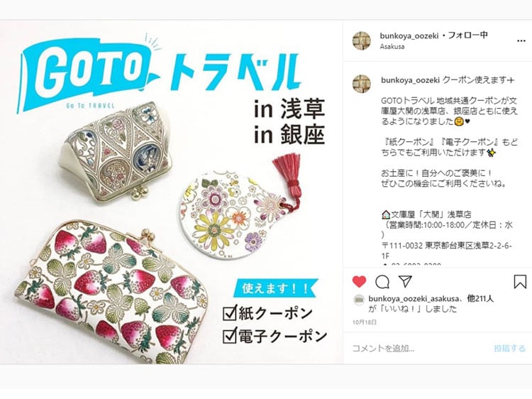Open comments via speech bubble icon
532x399 pixels.
coord(382,282)
